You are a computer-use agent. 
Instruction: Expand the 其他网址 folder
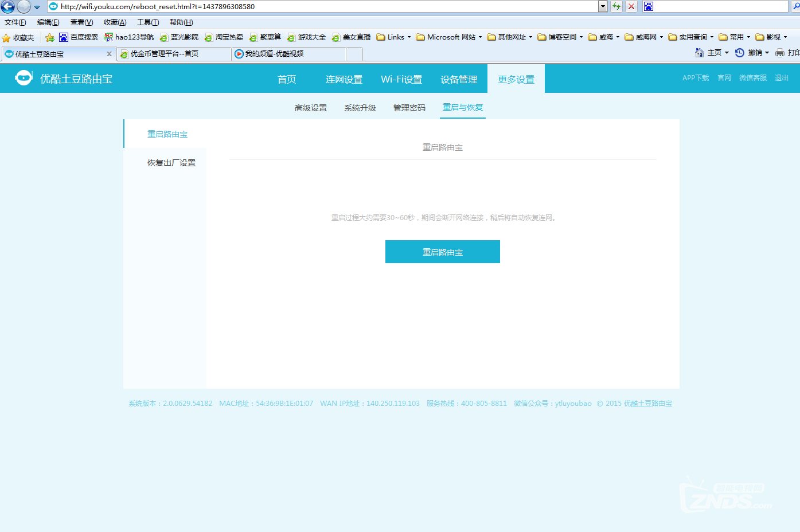[510, 37]
